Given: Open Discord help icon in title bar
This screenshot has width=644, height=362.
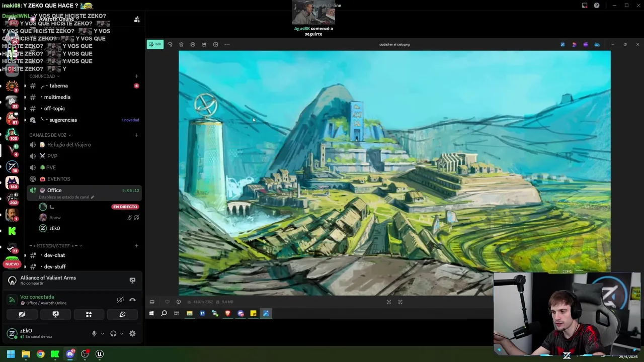Looking at the screenshot, I should click(x=597, y=6).
